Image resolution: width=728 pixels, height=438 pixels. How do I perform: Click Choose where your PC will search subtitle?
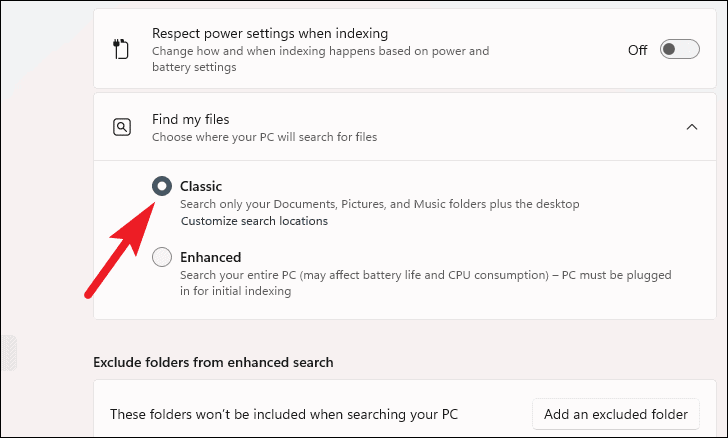point(265,137)
